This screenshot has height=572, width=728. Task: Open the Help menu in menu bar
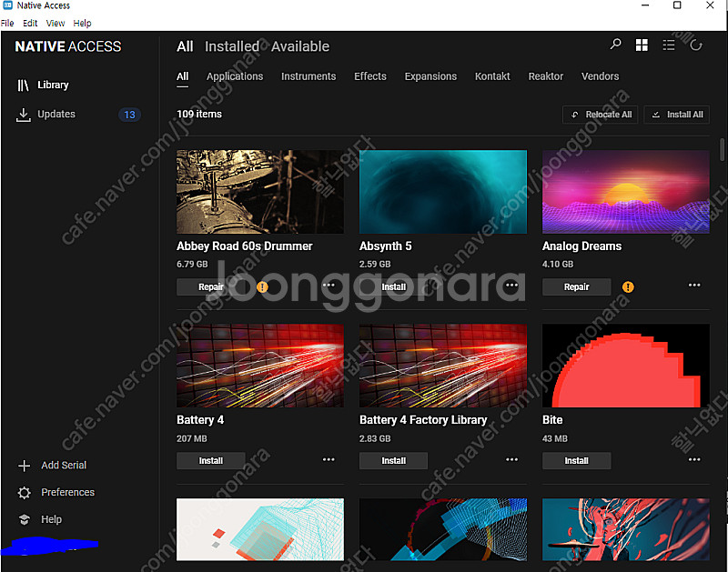(x=82, y=24)
